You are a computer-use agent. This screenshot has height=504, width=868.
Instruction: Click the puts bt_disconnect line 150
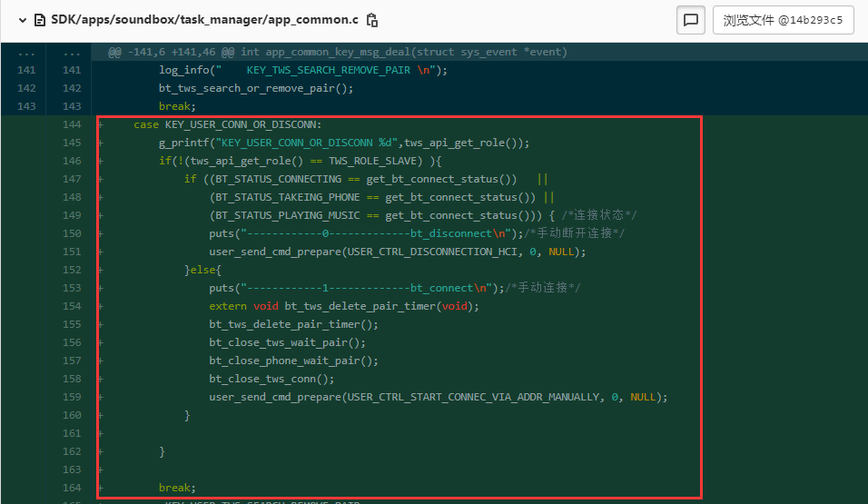tap(416, 233)
